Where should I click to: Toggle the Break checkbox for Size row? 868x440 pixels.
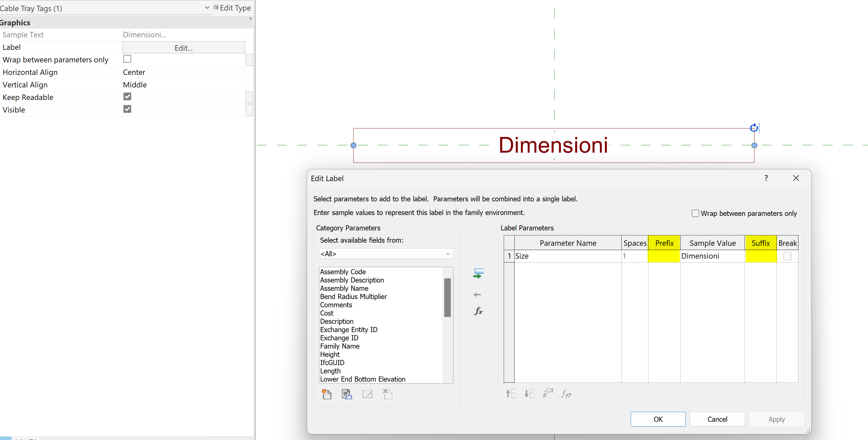point(787,256)
